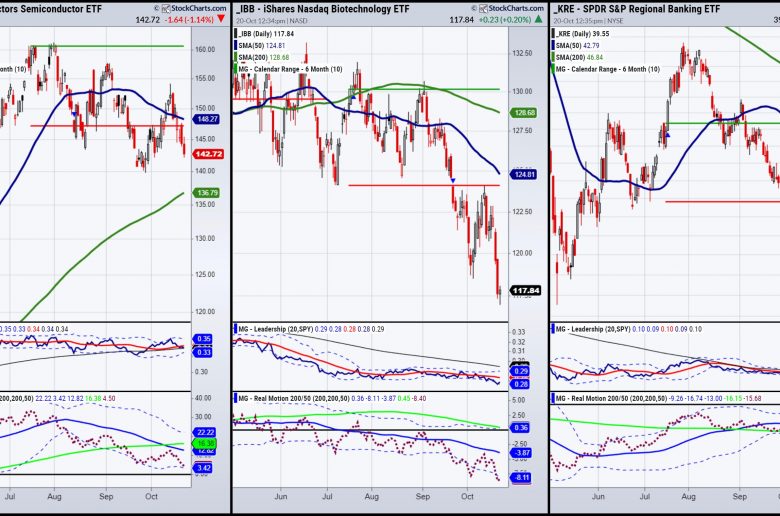780x516 pixels.
Task: Click the Jun date label on IBB chart
Action: coord(281,496)
